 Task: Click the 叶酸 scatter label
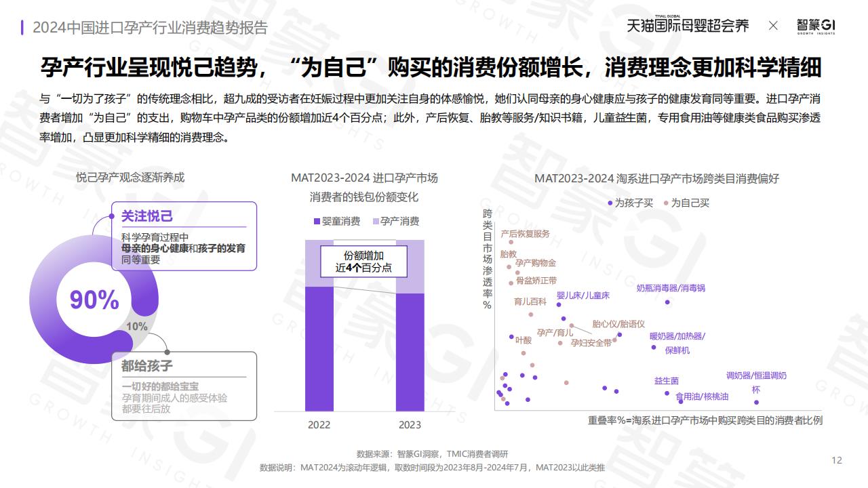click(x=524, y=340)
